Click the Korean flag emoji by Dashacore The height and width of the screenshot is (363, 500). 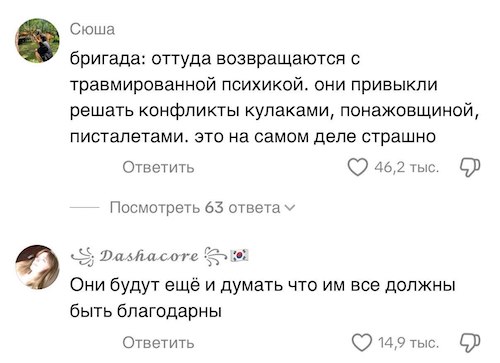[240, 256]
